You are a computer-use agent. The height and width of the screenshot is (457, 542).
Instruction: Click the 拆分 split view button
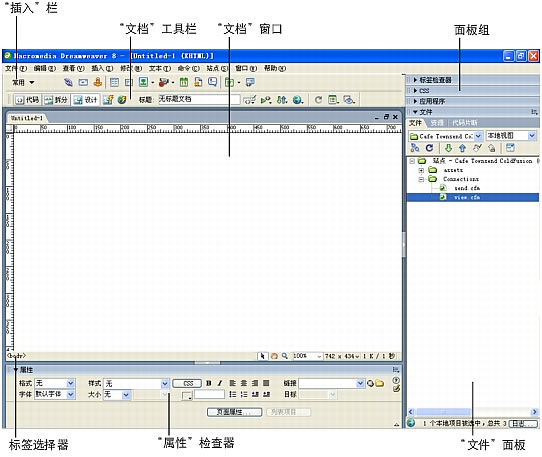[x=56, y=100]
